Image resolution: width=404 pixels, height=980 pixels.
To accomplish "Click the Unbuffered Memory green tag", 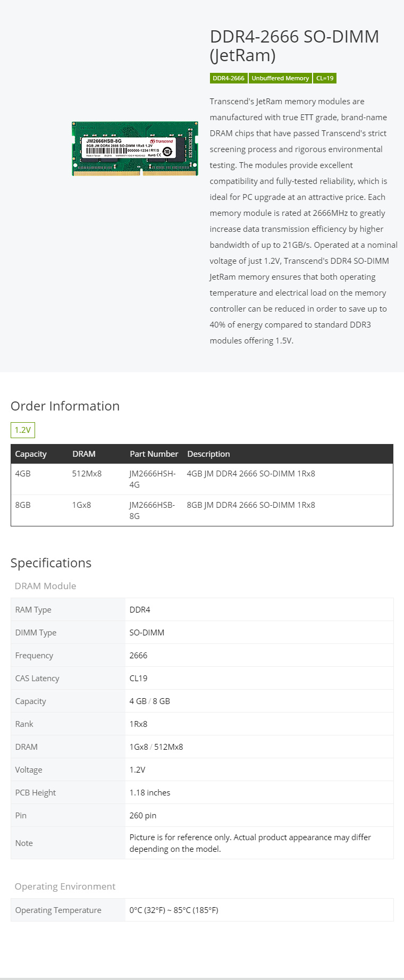I will [x=280, y=78].
